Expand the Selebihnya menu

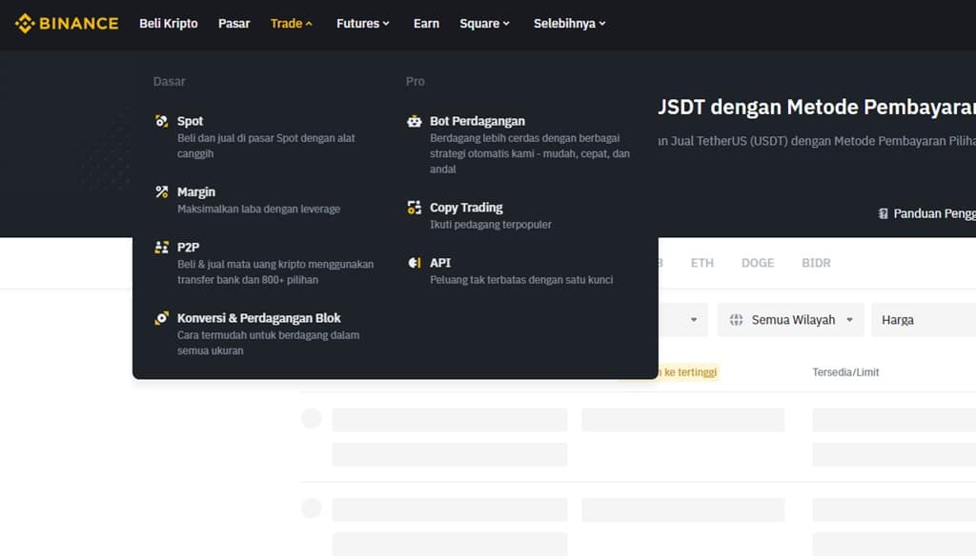pos(569,23)
